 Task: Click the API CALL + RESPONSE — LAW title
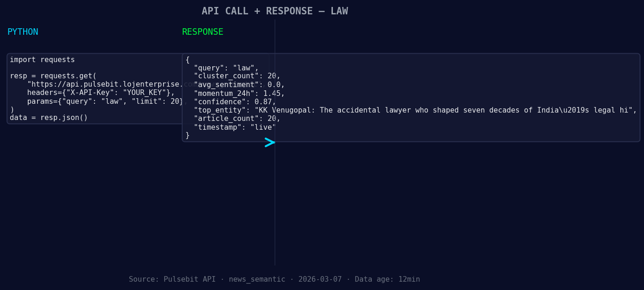275,11
